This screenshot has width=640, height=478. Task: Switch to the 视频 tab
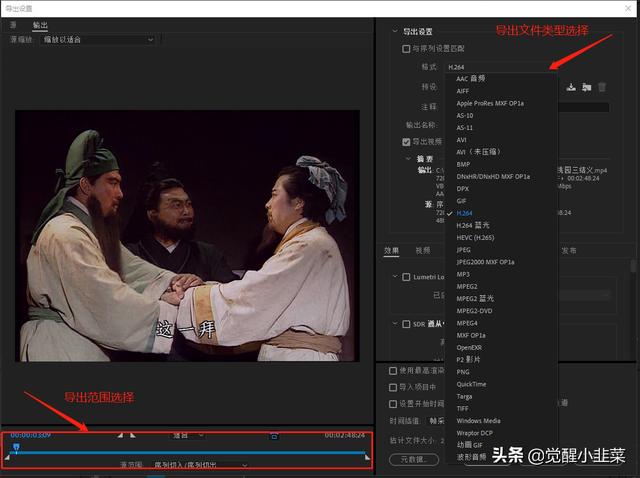[423, 250]
